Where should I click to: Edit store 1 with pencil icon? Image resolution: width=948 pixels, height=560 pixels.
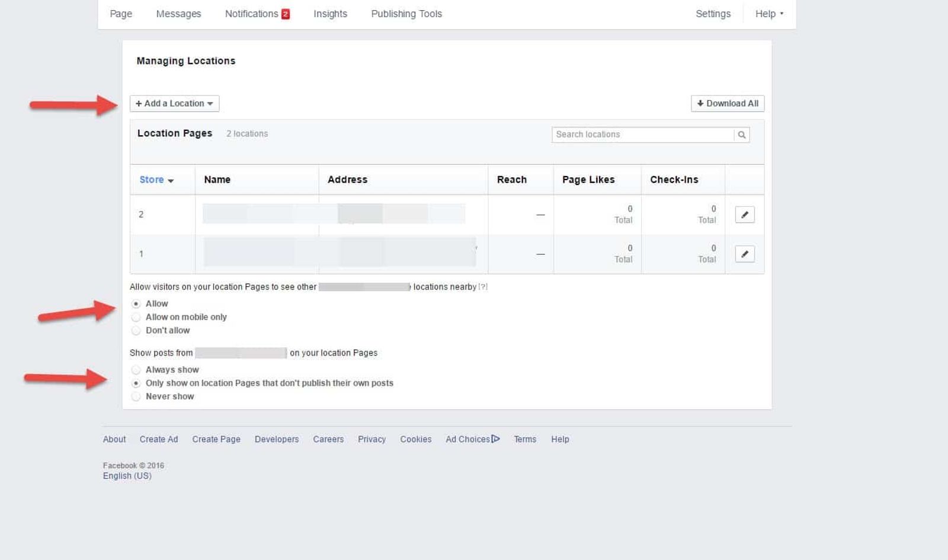745,254
